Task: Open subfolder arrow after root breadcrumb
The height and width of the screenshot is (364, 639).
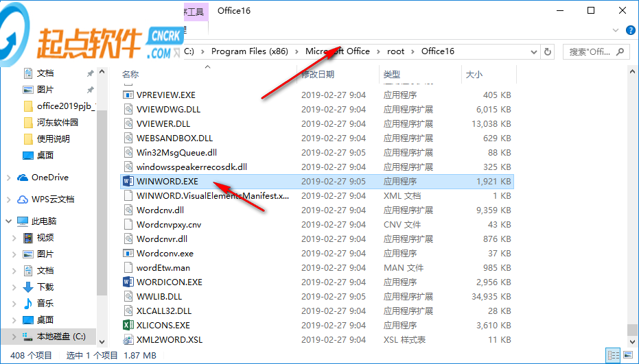Action: [x=413, y=51]
